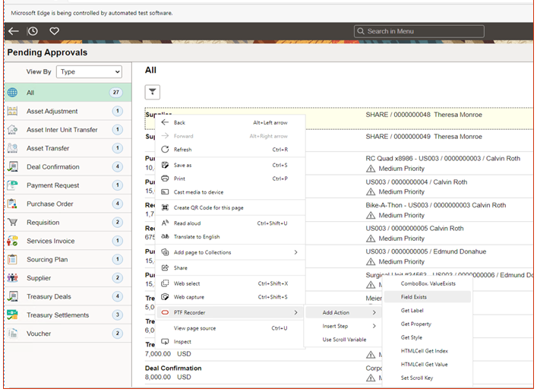Open the View By Type dropdown
Viewport: 537px width, 392px height.
(x=89, y=71)
